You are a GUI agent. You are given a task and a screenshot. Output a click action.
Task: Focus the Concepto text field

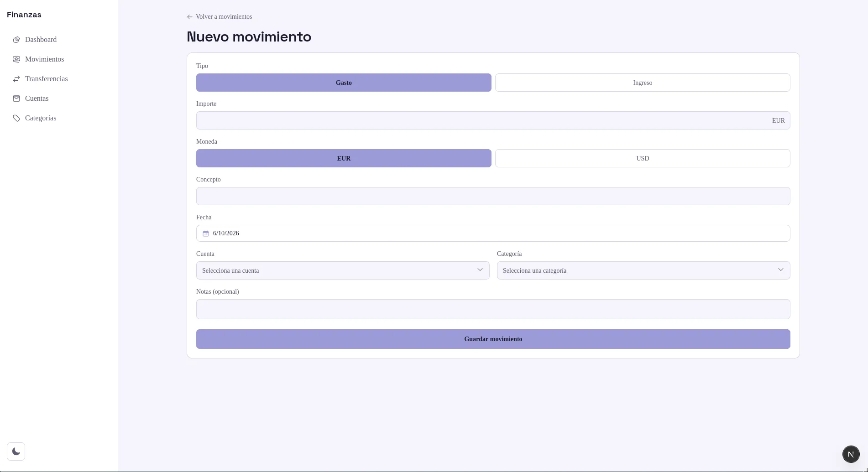point(493,196)
